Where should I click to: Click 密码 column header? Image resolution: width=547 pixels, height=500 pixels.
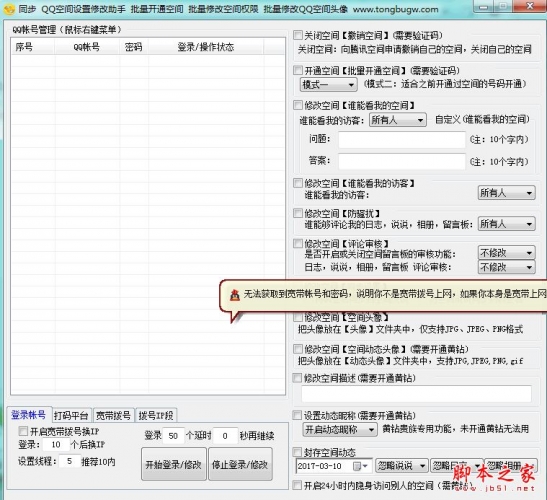[x=134, y=47]
